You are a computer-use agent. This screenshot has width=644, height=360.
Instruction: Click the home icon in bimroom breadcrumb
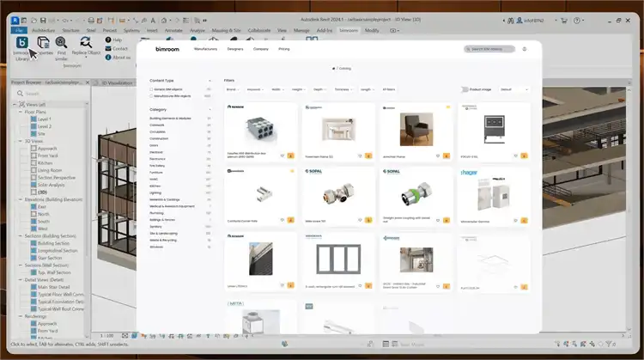[x=333, y=69]
